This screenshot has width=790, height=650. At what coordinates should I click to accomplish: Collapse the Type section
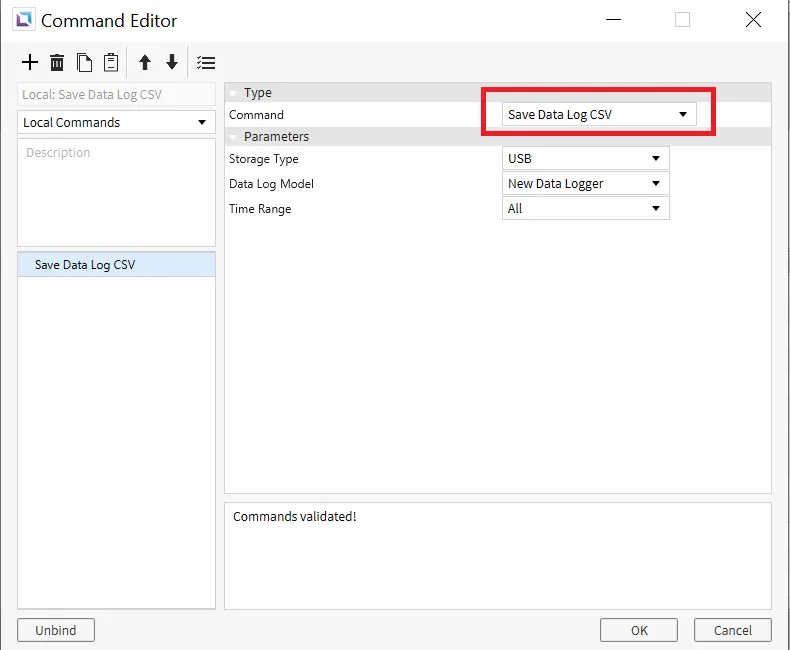(234, 93)
